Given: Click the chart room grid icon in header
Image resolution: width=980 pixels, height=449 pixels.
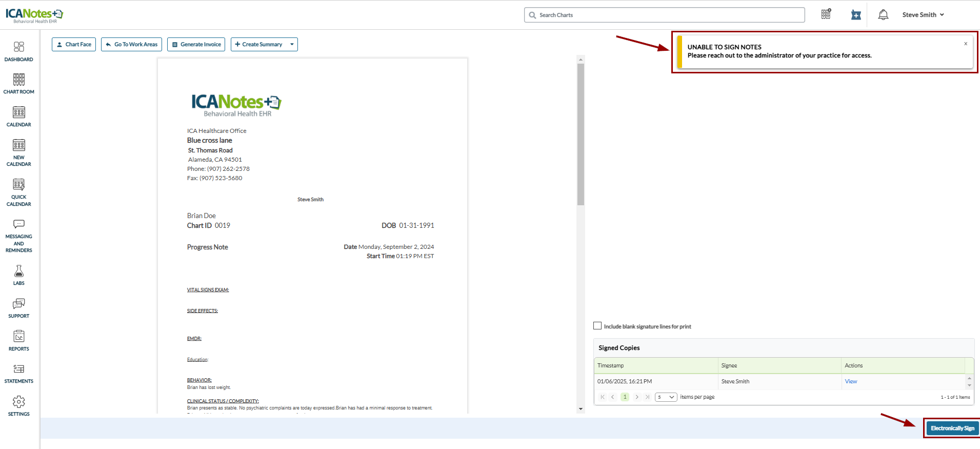Looking at the screenshot, I should click(x=826, y=14).
